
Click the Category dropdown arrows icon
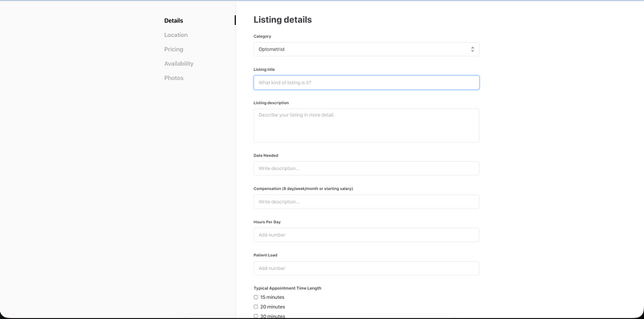pyautogui.click(x=473, y=49)
